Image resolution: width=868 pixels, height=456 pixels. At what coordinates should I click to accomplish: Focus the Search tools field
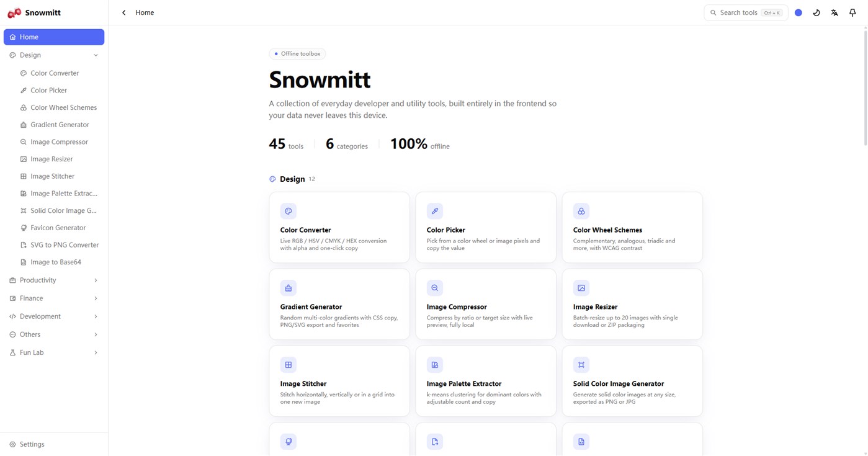[746, 12]
